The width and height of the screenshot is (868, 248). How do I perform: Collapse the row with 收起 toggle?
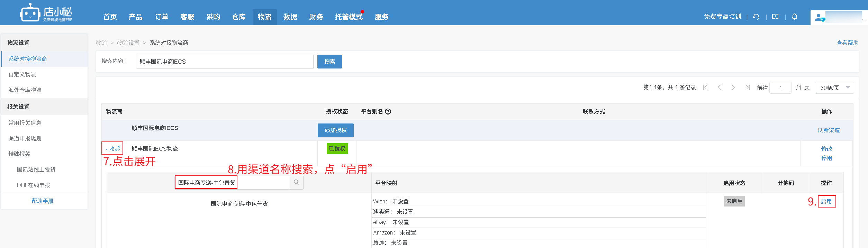point(112,149)
